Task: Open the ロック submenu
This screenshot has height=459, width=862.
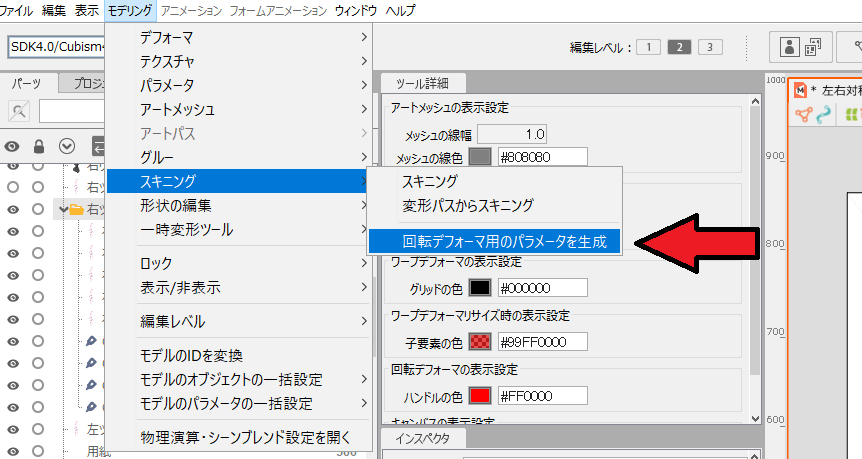Action: coord(239,263)
